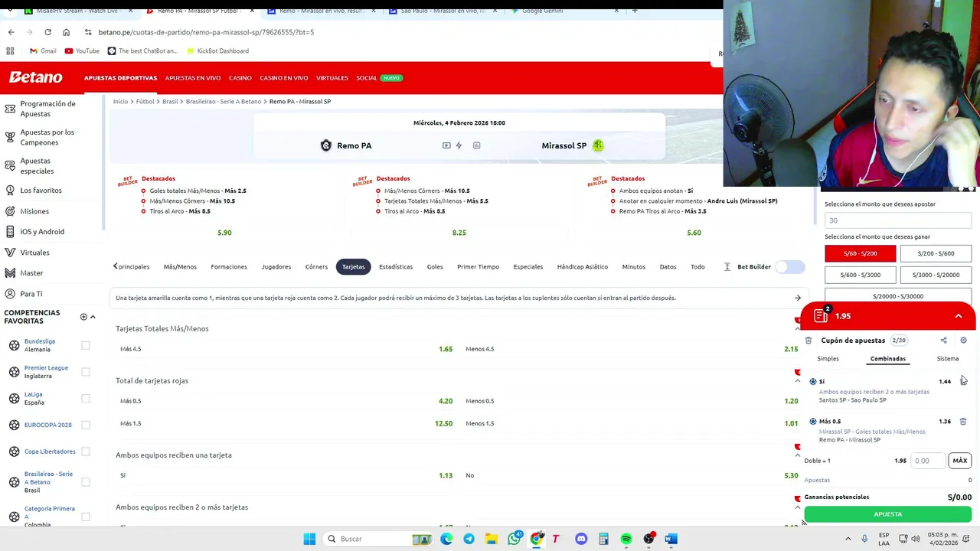Open the match statistics table icon
Screen dimensions: 980x551
pyautogui.click(x=476, y=145)
